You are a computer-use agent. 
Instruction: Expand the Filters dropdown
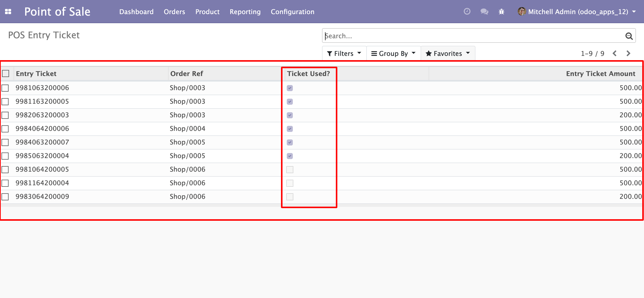point(344,53)
